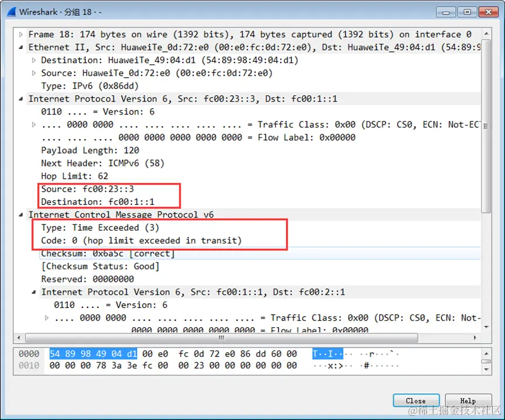Click hex offset 0000
Viewport: 505px width, 420px height.
(x=29, y=354)
